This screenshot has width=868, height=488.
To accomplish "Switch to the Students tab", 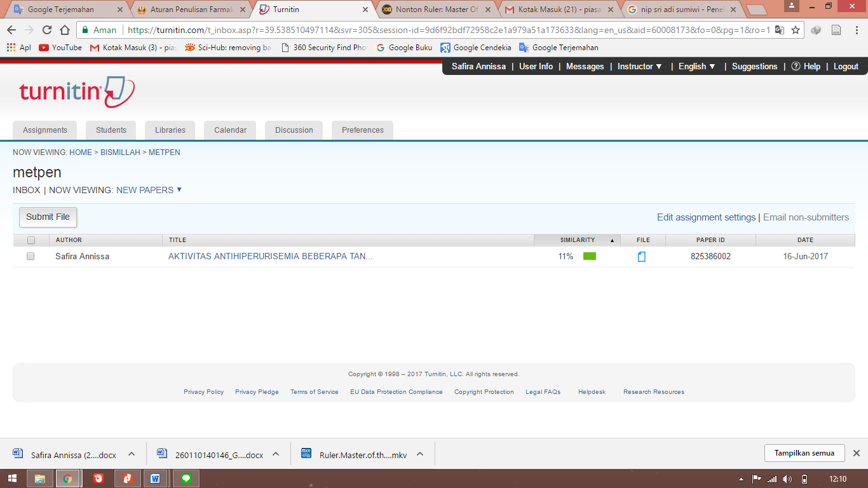I will 111,130.
